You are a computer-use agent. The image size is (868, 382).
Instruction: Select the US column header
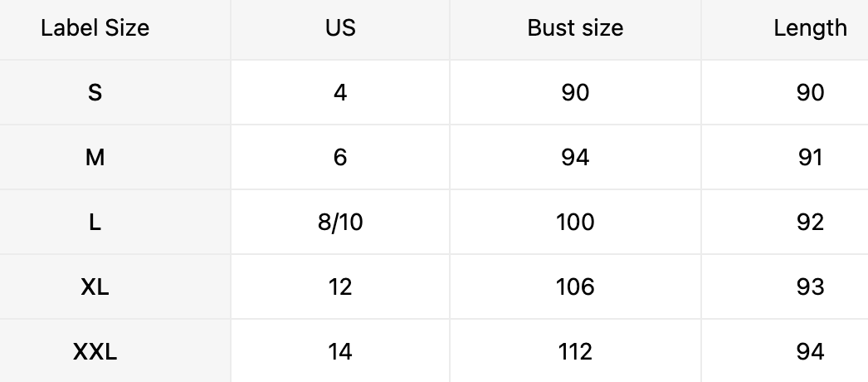tap(340, 28)
